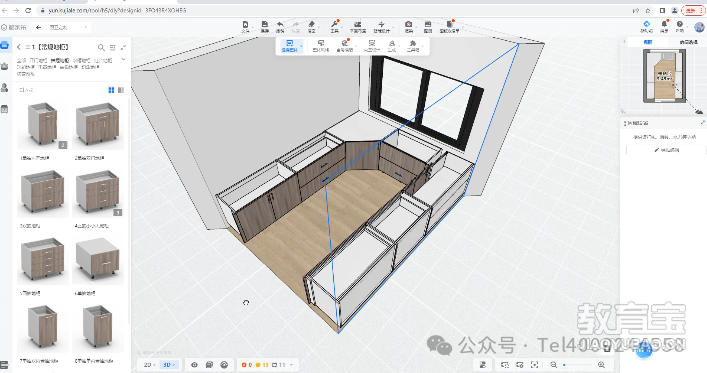Viewport: 707px width, 373px height.
Task: Toggle the eye visibility icon in bottom bar
Action: pyautogui.click(x=194, y=364)
